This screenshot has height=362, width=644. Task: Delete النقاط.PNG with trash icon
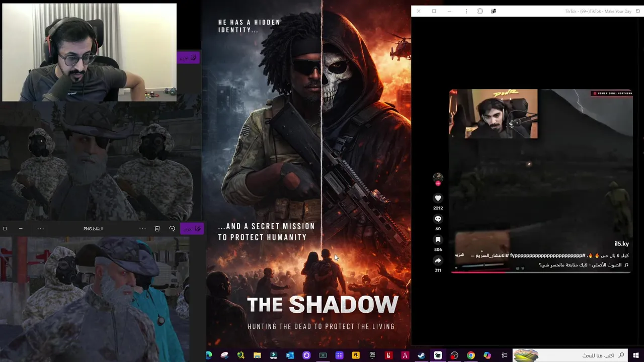157,229
